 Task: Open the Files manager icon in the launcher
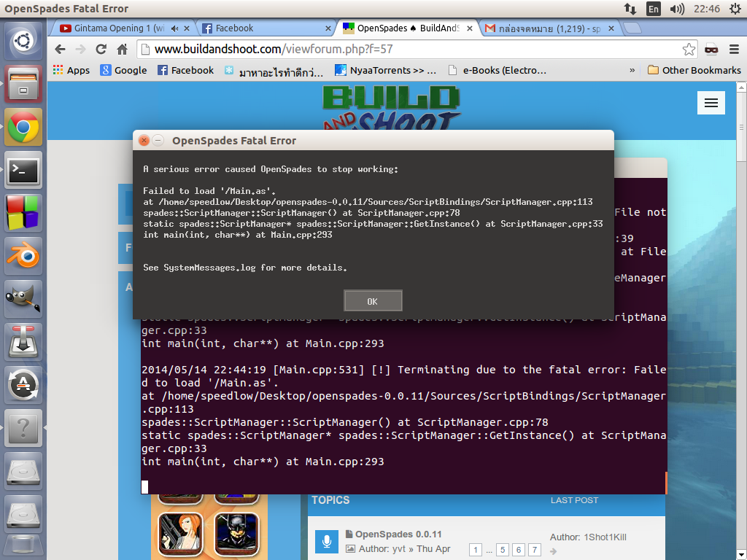tap(23, 84)
